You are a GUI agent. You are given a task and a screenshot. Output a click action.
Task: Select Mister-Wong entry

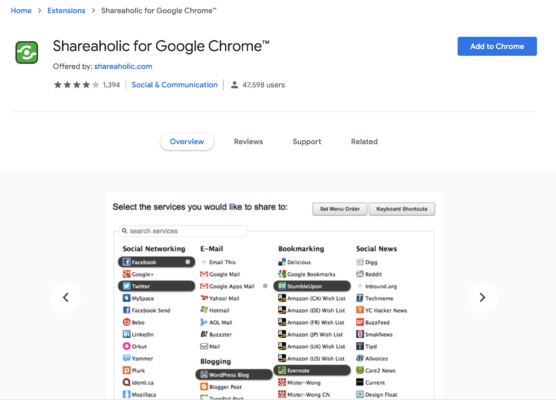coord(299,383)
